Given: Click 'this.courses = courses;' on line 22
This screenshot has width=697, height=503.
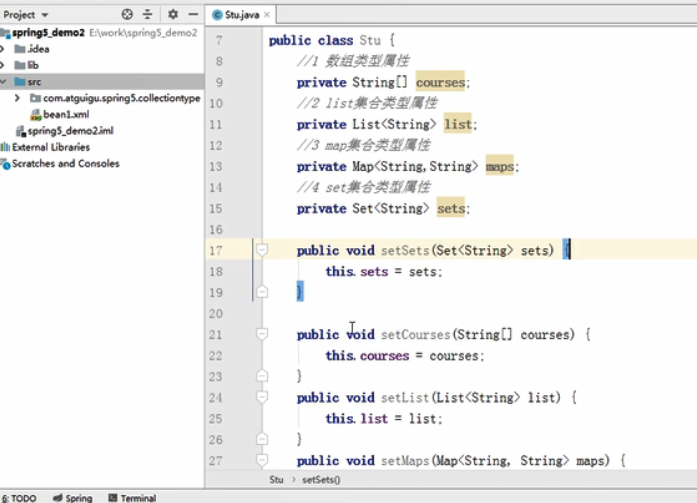Looking at the screenshot, I should (x=405, y=355).
